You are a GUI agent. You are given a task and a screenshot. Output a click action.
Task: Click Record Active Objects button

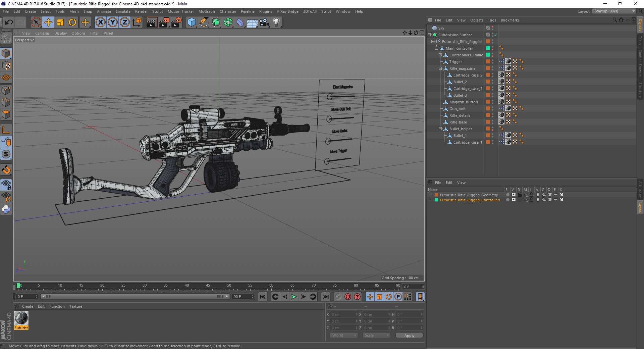click(338, 297)
